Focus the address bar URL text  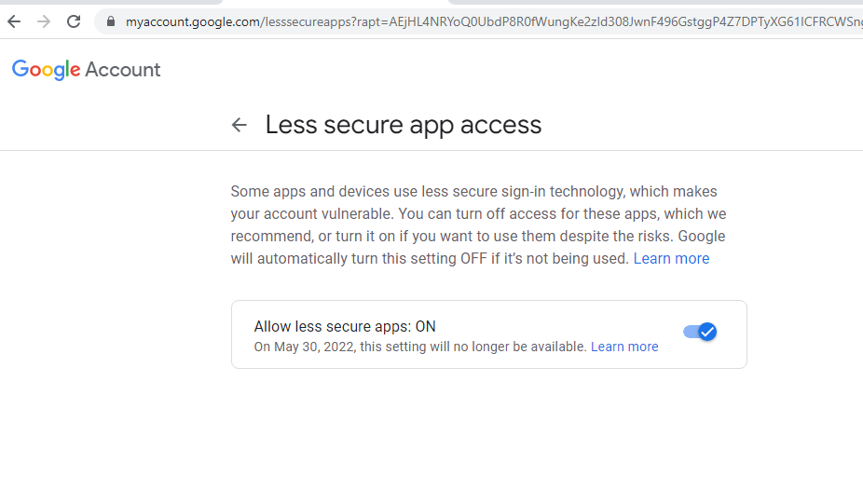(x=493, y=21)
